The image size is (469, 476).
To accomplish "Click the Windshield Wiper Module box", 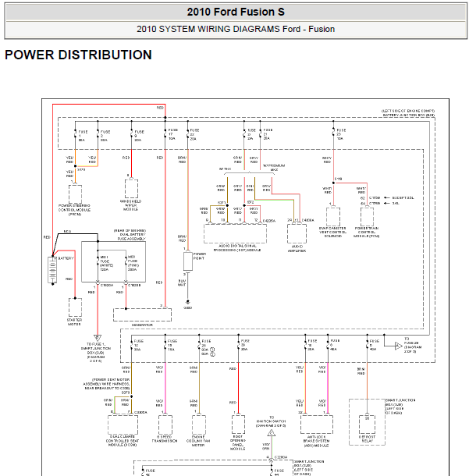I will [131, 189].
